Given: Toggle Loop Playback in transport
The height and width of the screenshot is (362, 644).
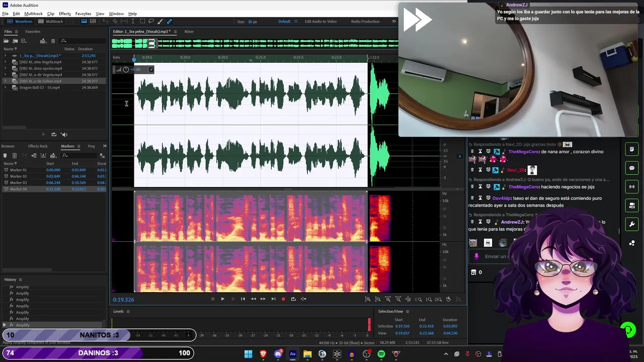Looking at the screenshot, I should (293, 299).
